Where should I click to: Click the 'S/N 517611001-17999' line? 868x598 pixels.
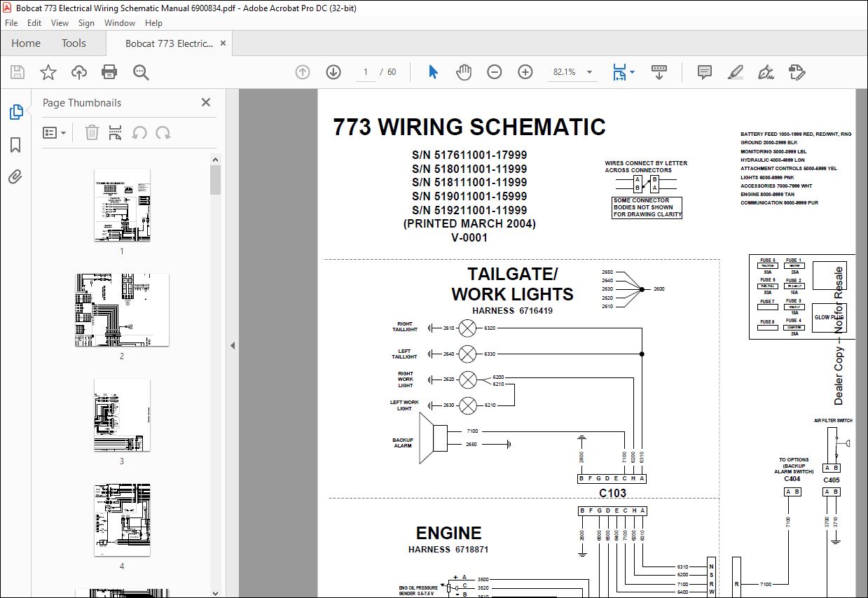[469, 155]
